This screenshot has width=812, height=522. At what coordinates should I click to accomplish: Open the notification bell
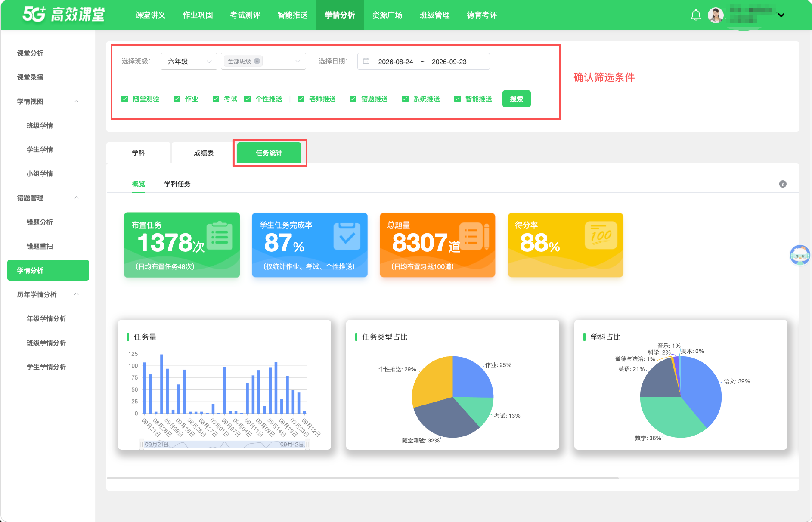click(696, 15)
